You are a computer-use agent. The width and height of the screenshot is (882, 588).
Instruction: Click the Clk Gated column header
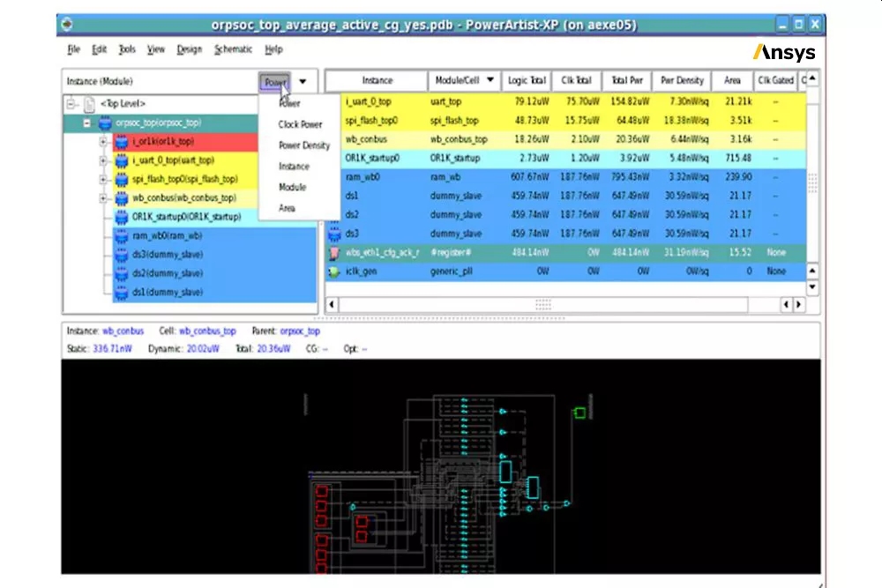pyautogui.click(x=775, y=81)
